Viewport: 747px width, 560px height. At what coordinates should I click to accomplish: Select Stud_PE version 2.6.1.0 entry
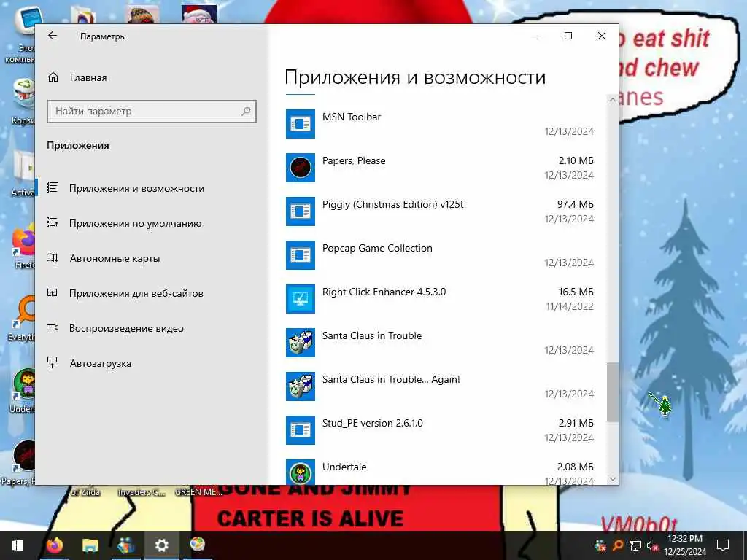372,424
